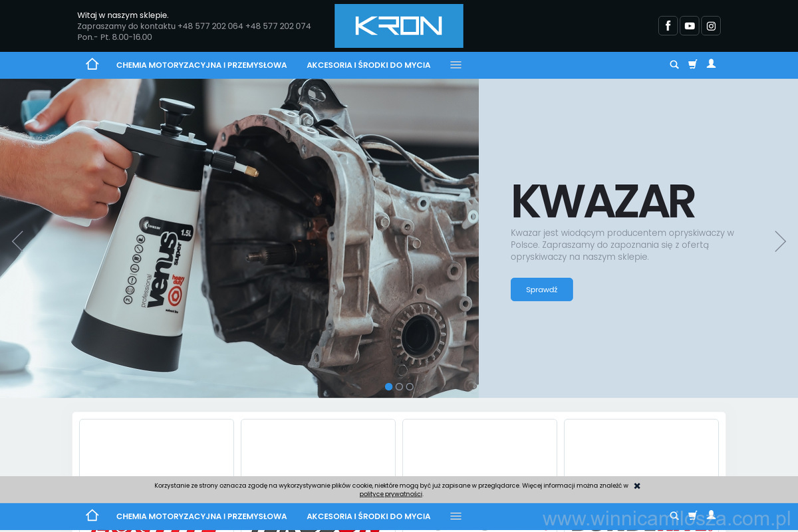Open the Instagram profile icon
The width and height of the screenshot is (798, 532).
pos(711,26)
